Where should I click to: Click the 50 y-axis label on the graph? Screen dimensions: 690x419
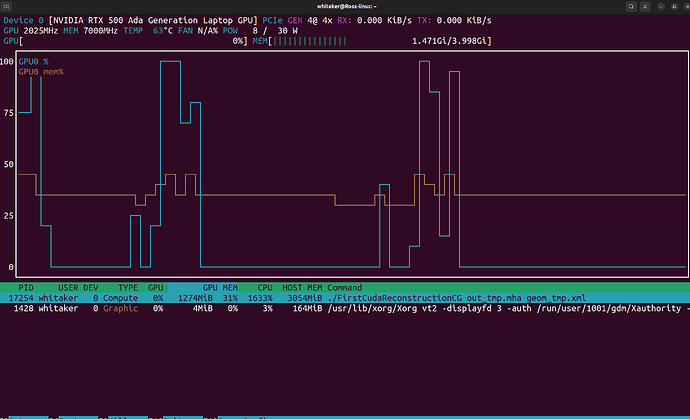pos(8,164)
